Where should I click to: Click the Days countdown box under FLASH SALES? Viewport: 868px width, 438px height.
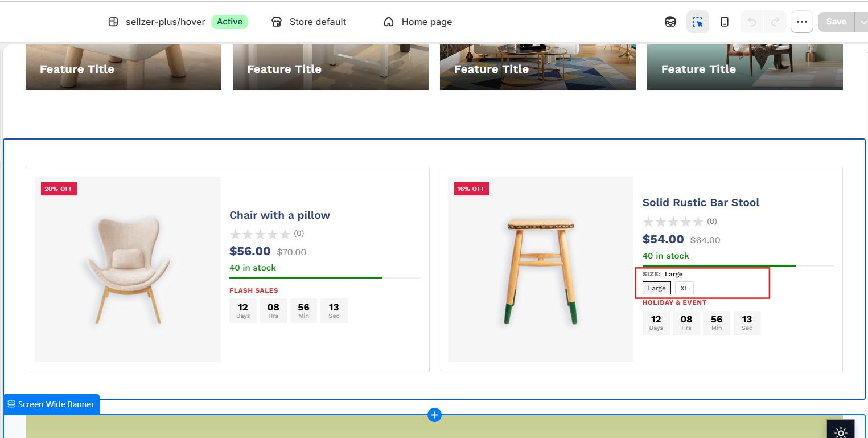pos(243,311)
